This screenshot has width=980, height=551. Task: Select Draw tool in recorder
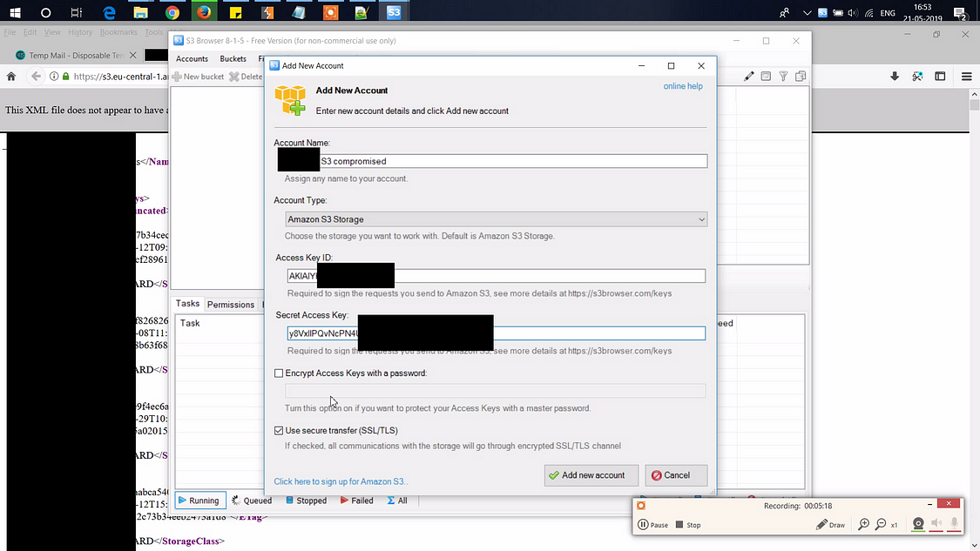[831, 525]
